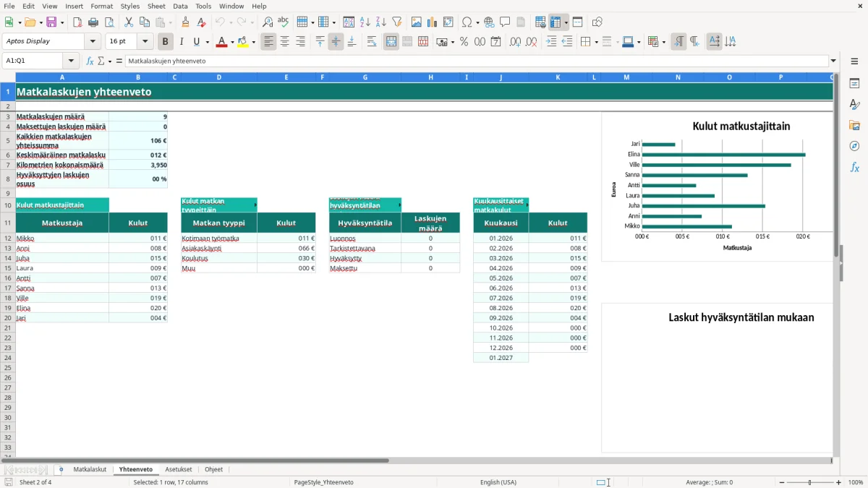Open the Special Character omega icon
The height and width of the screenshot is (488, 868).
tap(467, 22)
